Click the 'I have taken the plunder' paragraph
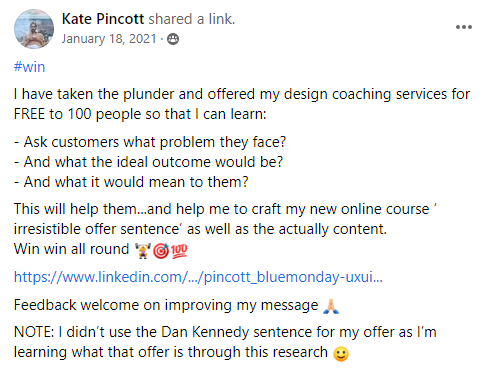 point(242,104)
